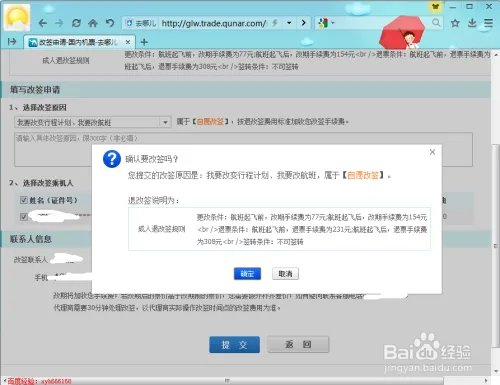Open the downloads icon
This screenshot has width=500, height=385.
(x=472, y=23)
